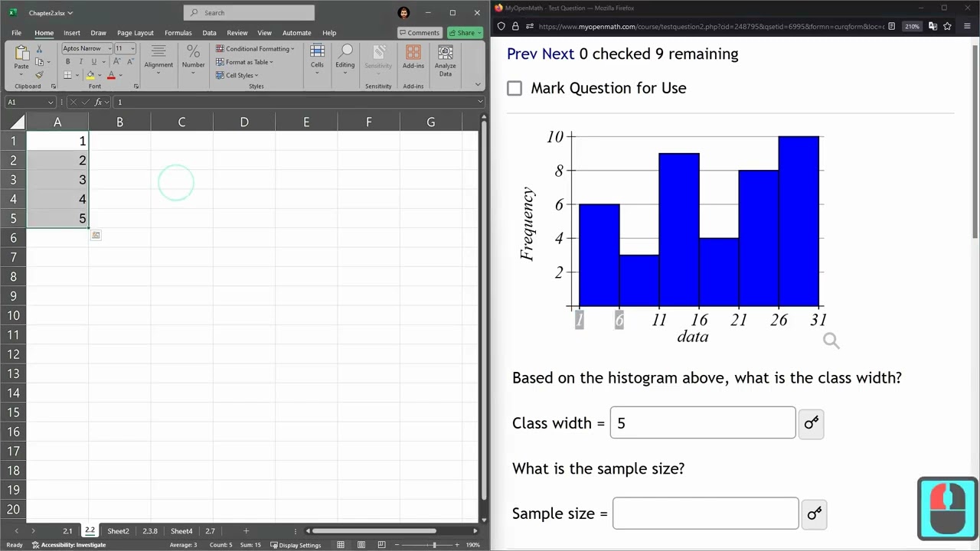980x551 pixels.
Task: Click the Borders icon in Font group
Action: pyautogui.click(x=67, y=75)
